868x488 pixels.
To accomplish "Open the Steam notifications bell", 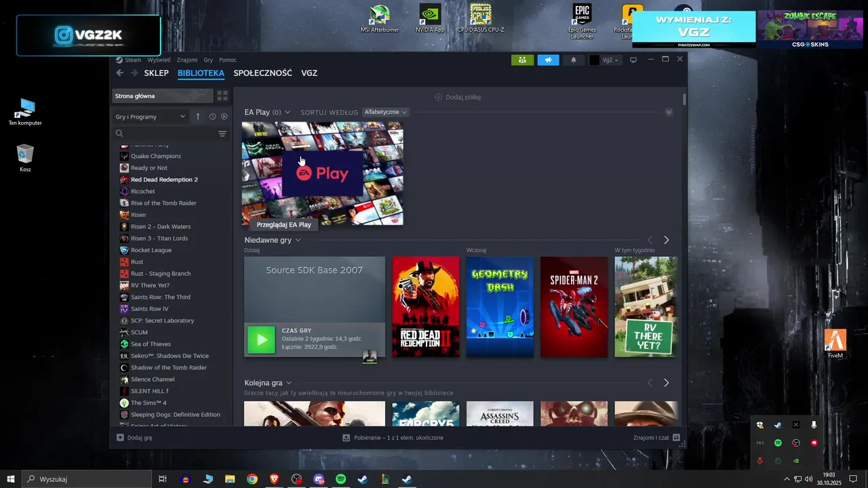I will click(x=573, y=60).
